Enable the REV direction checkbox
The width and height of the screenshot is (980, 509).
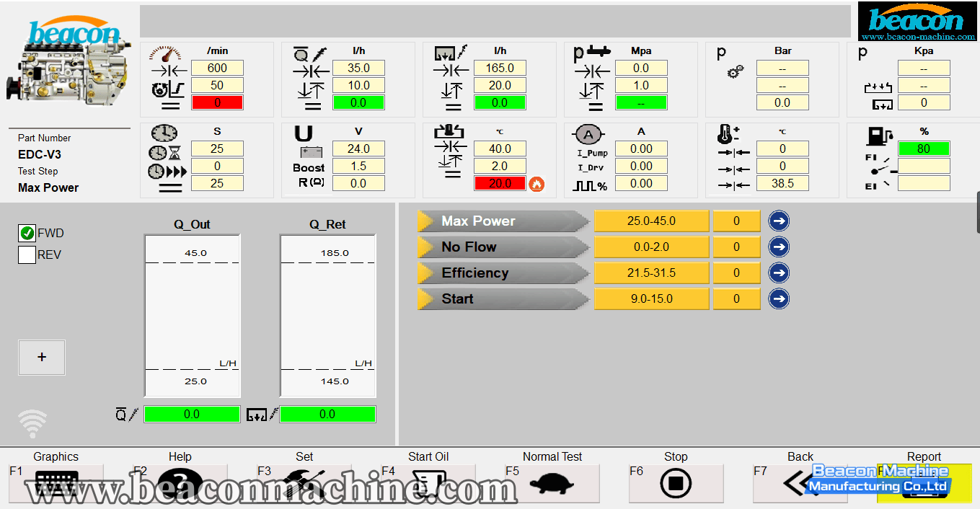[27, 254]
